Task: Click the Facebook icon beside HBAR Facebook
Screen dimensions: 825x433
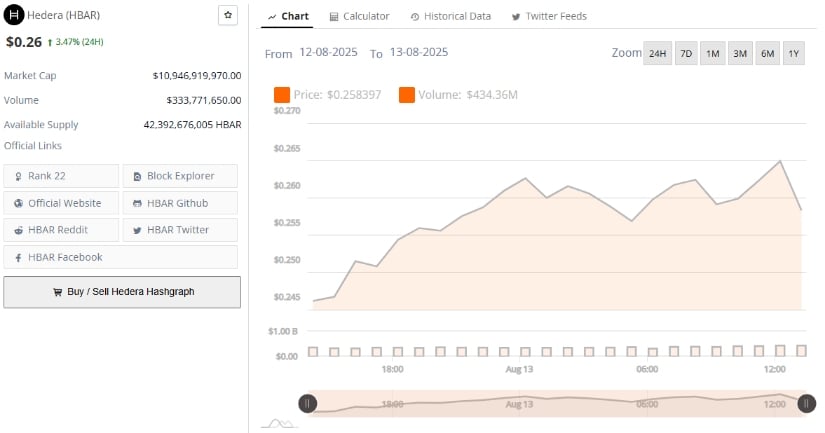Action: pos(18,258)
